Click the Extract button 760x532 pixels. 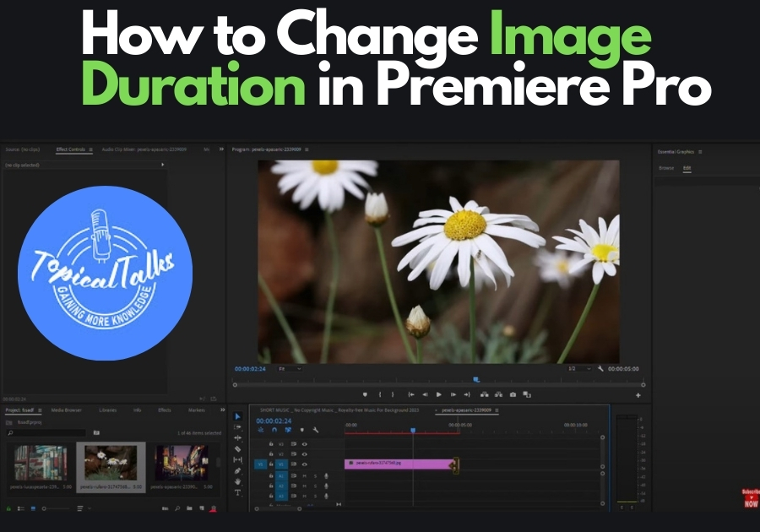[x=498, y=394]
